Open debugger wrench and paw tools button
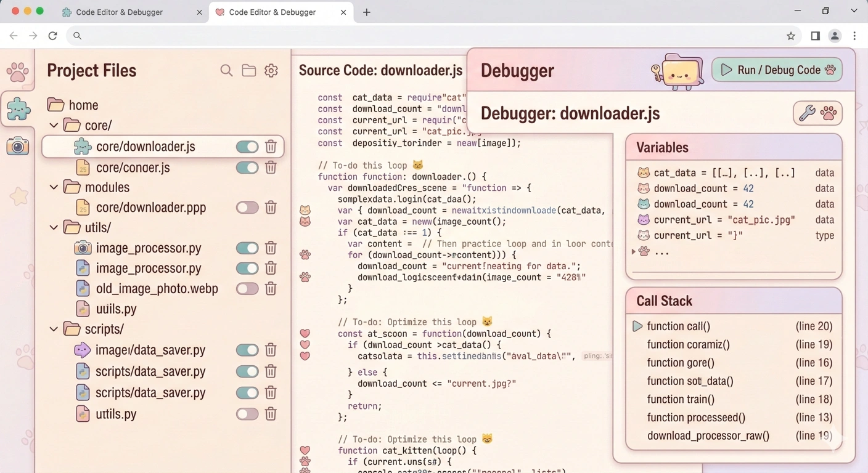Viewport: 868px width, 473px height. (x=817, y=113)
